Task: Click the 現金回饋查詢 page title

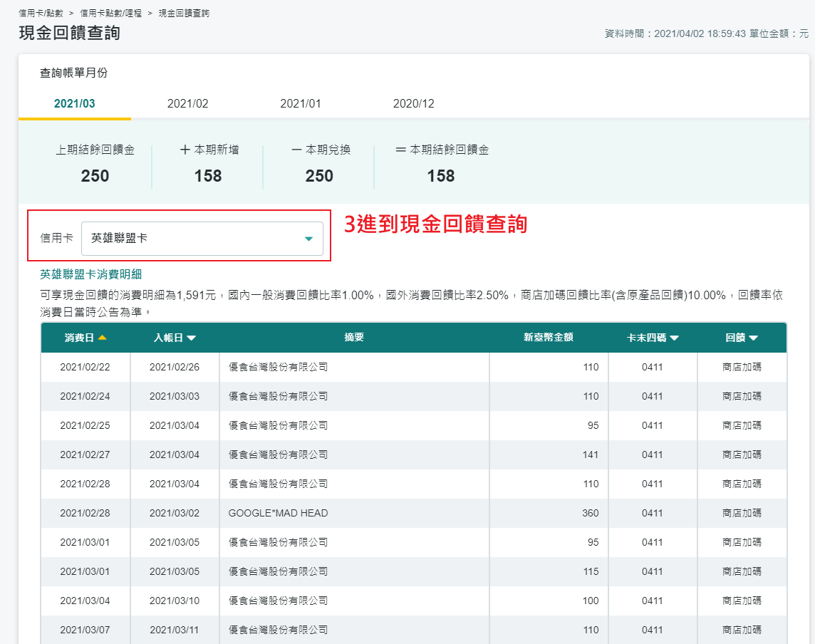Action: (x=70, y=33)
